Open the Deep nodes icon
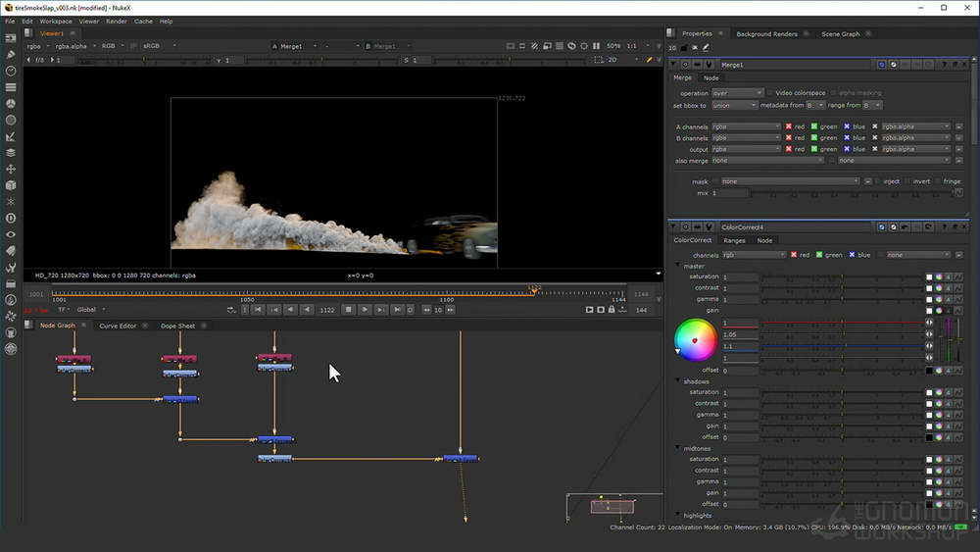The height and width of the screenshot is (552, 980). click(x=11, y=219)
